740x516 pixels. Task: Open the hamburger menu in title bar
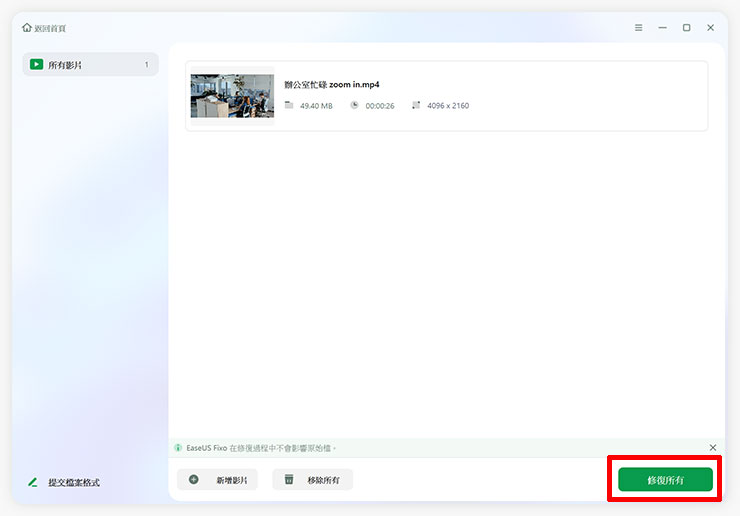pos(639,28)
